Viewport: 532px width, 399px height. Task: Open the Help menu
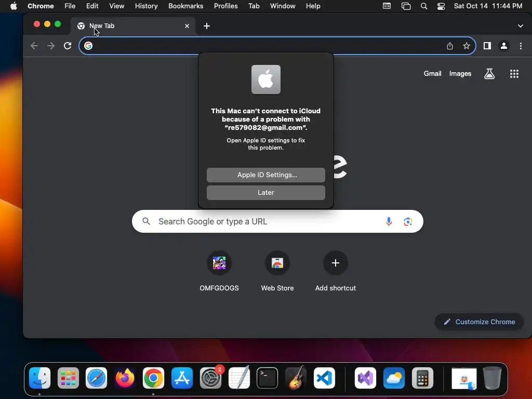tap(313, 6)
